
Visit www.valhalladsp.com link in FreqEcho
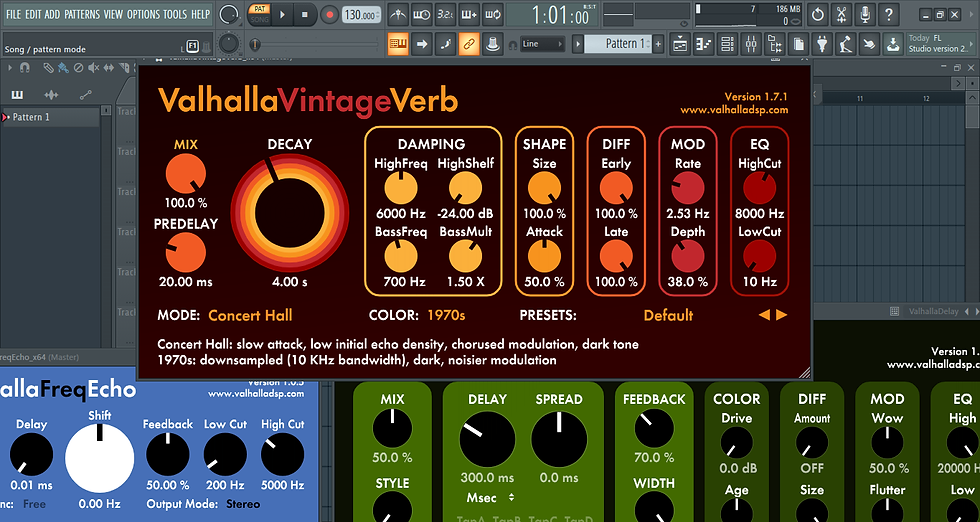(256, 394)
